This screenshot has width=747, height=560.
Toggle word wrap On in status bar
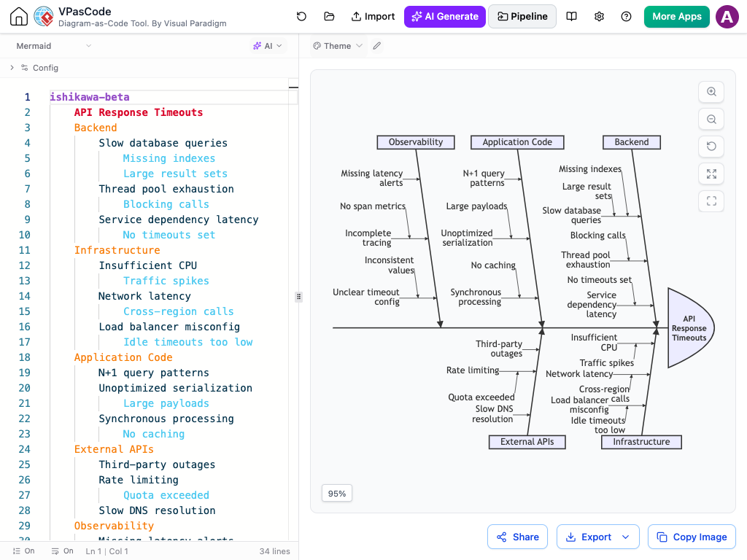[x=63, y=551]
